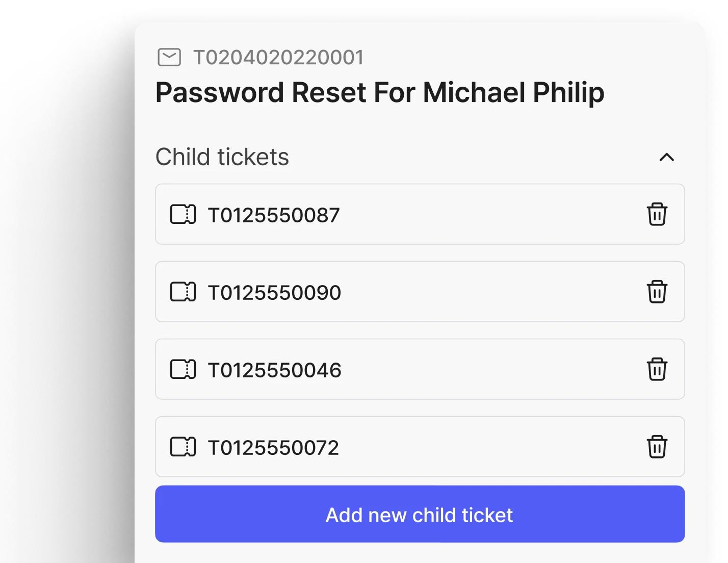Open child ticket T0125550046
The width and height of the screenshot is (728, 563).
pos(274,370)
